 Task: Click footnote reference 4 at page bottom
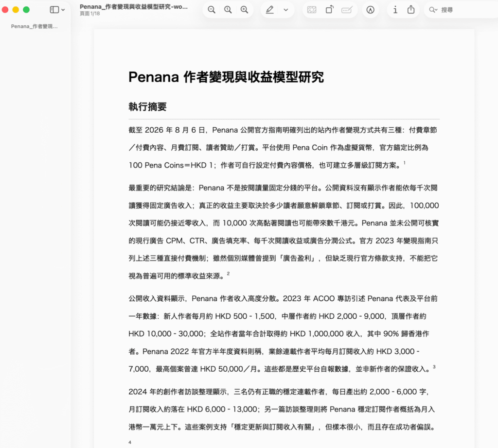[130, 442]
